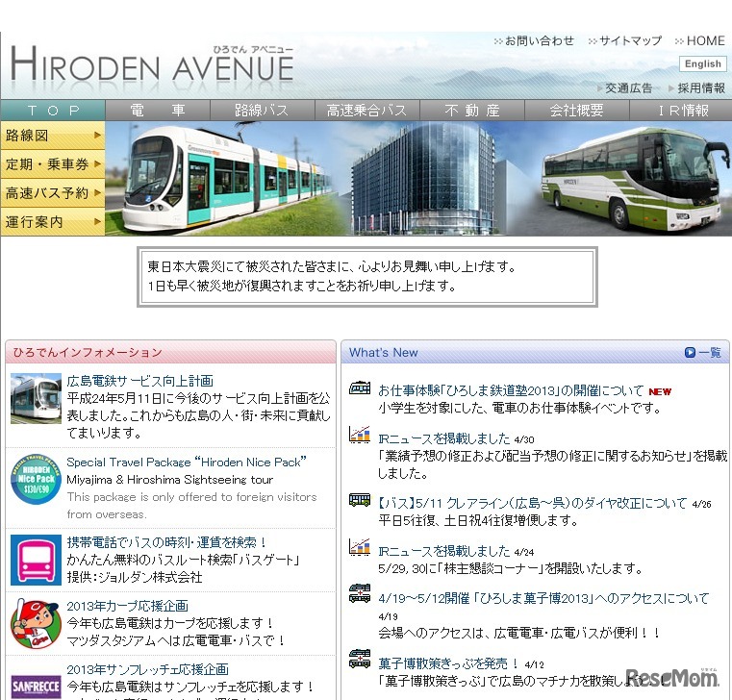Open Special Travel Package Hiroden Nice Pack link
This screenshot has height=700, width=732.
(187, 462)
